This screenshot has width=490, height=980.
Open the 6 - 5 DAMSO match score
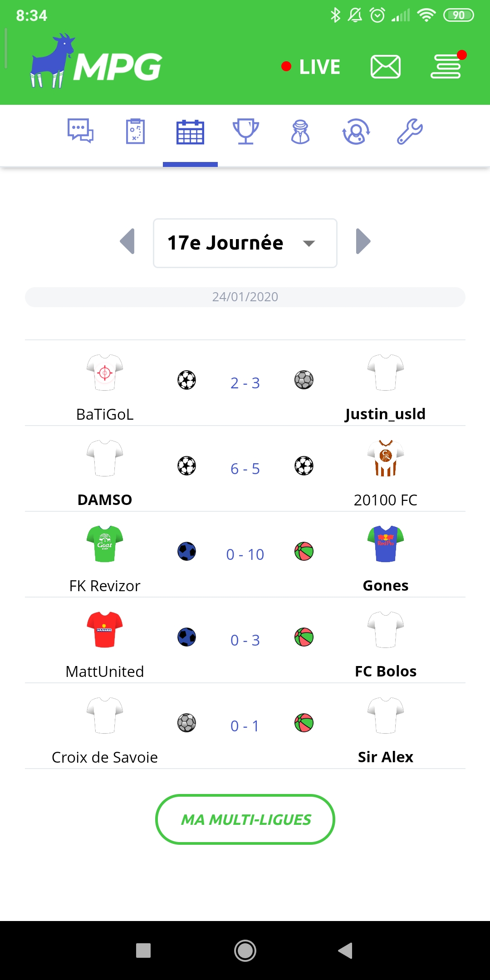point(245,469)
